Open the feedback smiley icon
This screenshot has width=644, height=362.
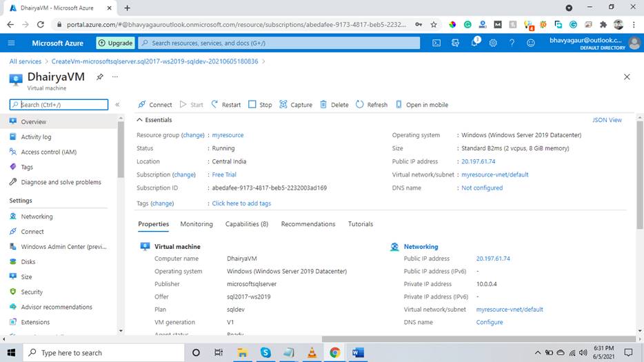531,43
